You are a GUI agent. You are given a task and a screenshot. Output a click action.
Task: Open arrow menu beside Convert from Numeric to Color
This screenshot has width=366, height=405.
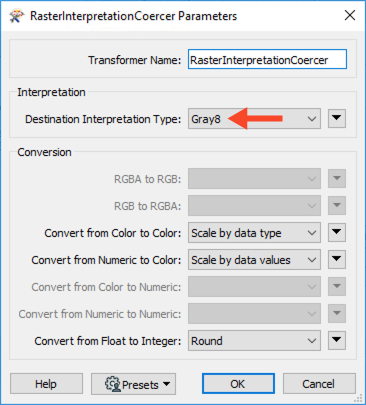pyautogui.click(x=337, y=259)
